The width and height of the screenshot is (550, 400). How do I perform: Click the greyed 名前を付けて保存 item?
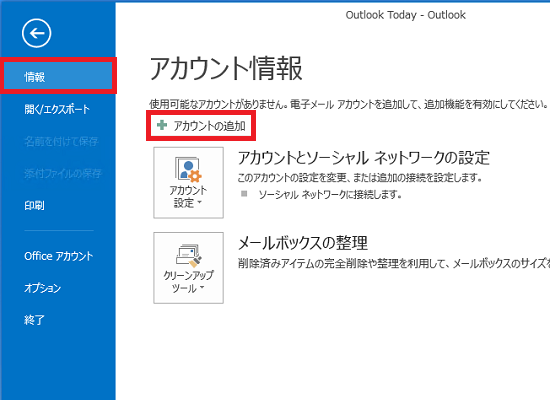[x=61, y=141]
